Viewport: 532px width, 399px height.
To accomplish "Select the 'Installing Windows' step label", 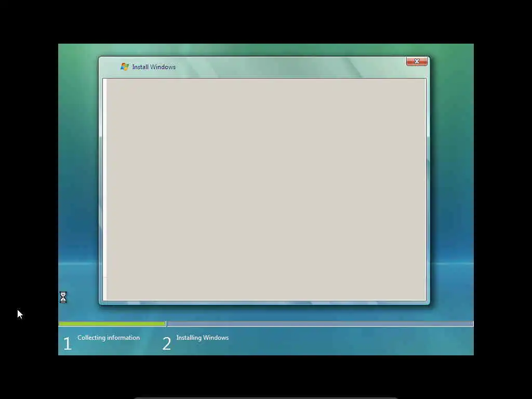I will (x=203, y=338).
